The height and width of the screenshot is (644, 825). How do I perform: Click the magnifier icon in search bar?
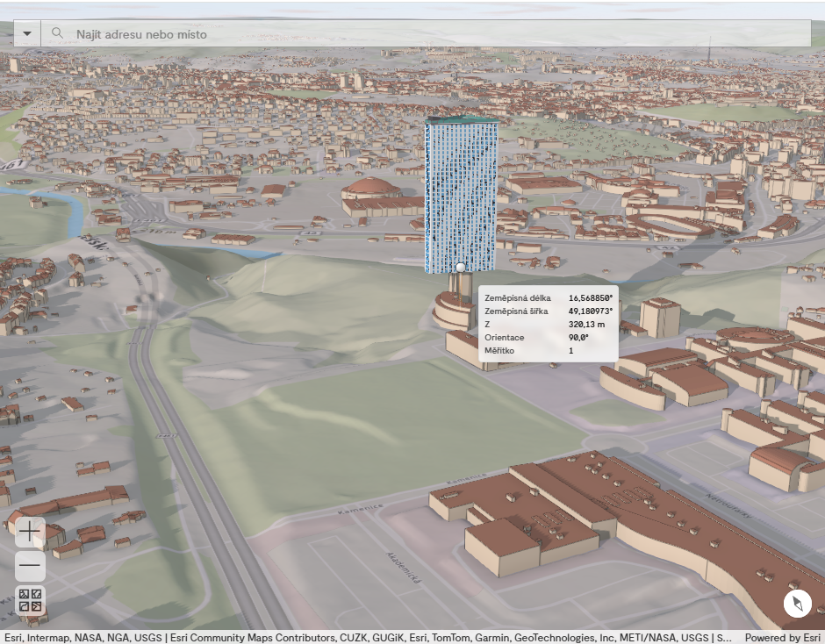click(58, 33)
